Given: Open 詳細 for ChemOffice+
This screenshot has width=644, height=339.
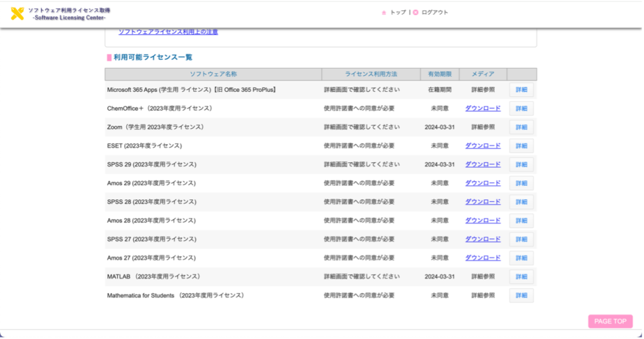Looking at the screenshot, I should (x=521, y=108).
